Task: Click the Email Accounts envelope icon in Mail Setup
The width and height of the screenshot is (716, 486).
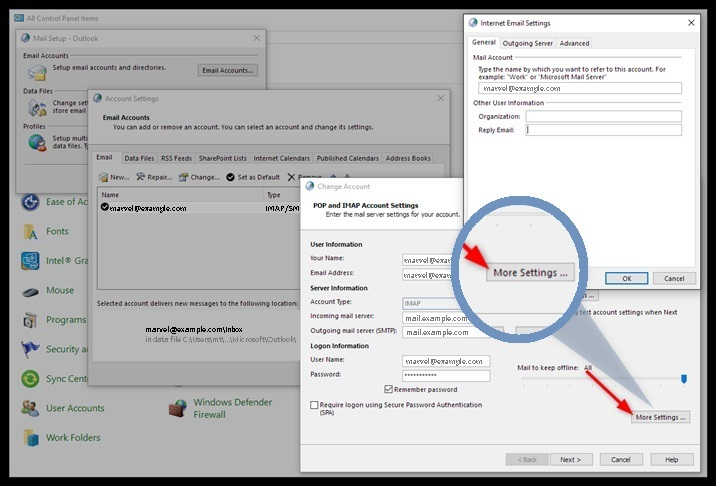Action: [37, 72]
